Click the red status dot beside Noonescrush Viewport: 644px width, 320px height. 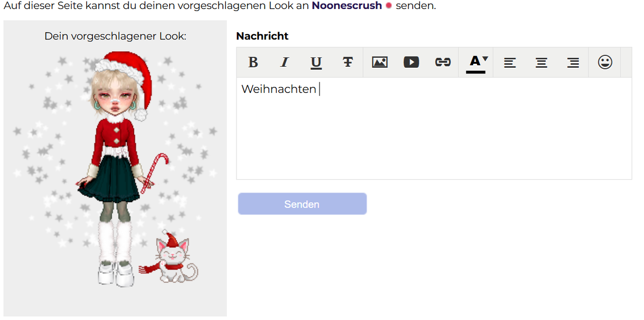pyautogui.click(x=389, y=6)
